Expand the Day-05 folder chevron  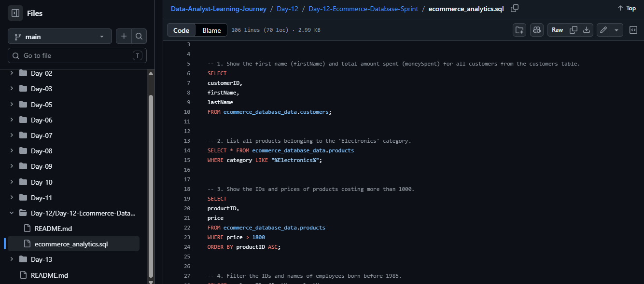12,104
